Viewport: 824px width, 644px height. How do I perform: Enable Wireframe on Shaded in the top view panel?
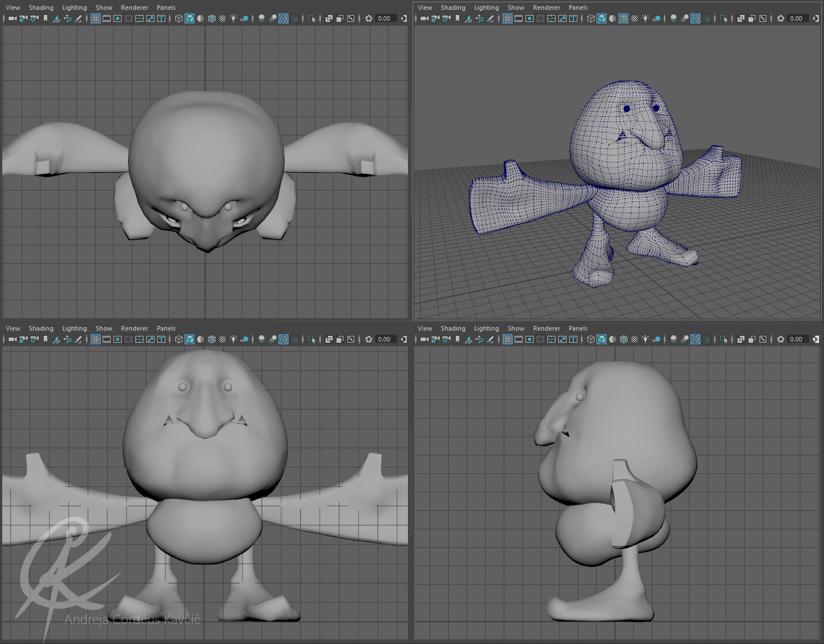click(x=211, y=18)
